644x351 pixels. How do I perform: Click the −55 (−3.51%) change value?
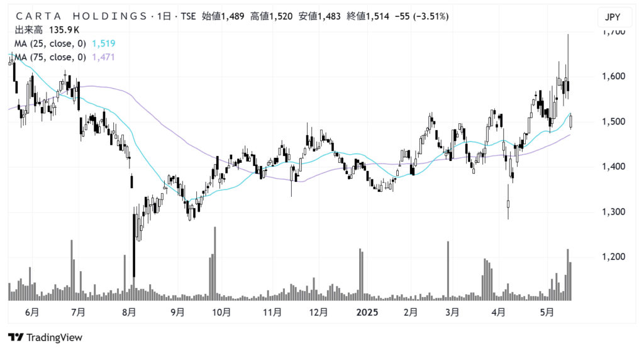pos(422,16)
